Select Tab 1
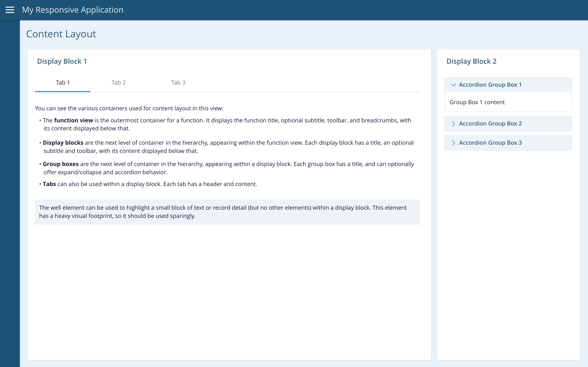The image size is (588, 367). point(63,82)
